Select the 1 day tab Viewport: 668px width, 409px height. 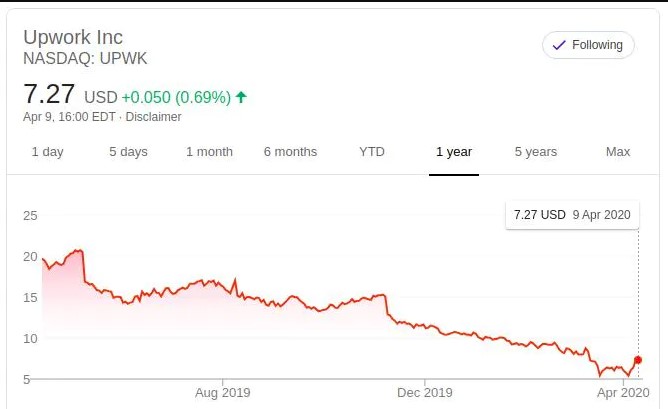(x=47, y=152)
